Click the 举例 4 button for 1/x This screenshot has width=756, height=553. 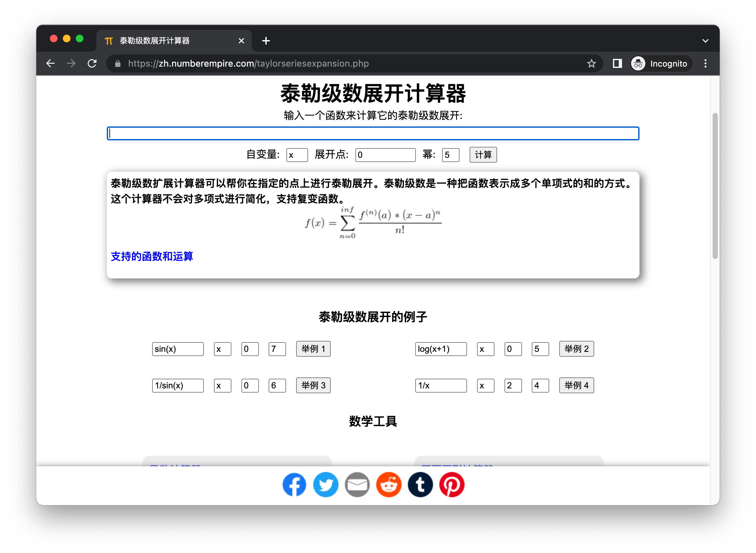pos(576,385)
